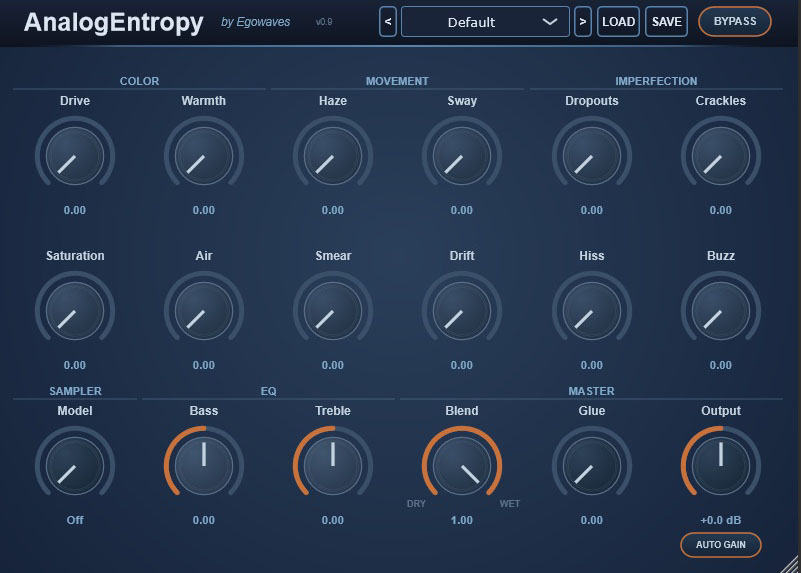Viewport: 801px width, 573px height.
Task: Click the COLOR section header
Action: point(139,81)
